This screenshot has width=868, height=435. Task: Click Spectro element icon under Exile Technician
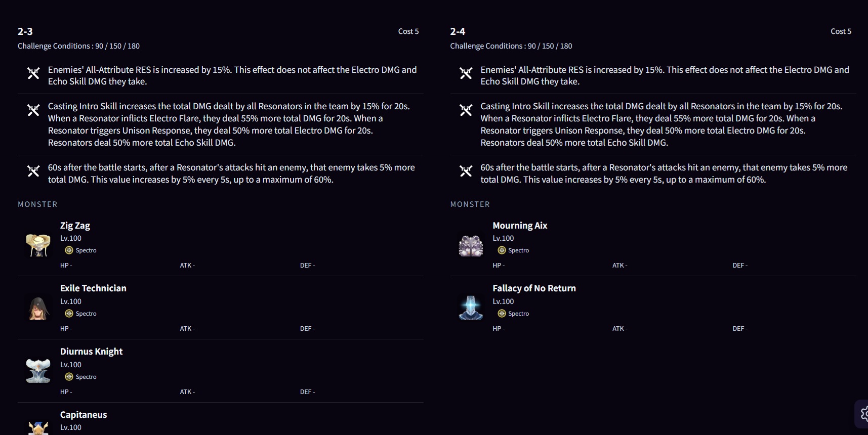[69, 314]
